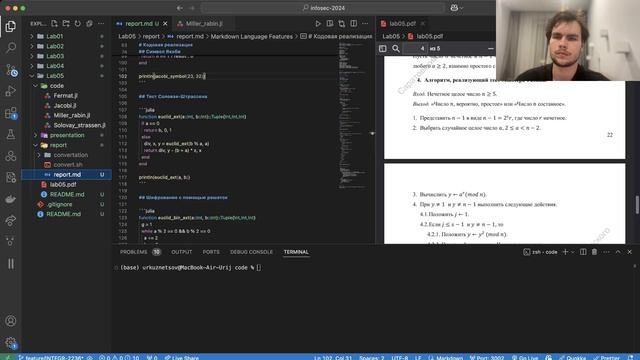
Task: Zoom out the PDF with minus button
Action: (x=491, y=49)
